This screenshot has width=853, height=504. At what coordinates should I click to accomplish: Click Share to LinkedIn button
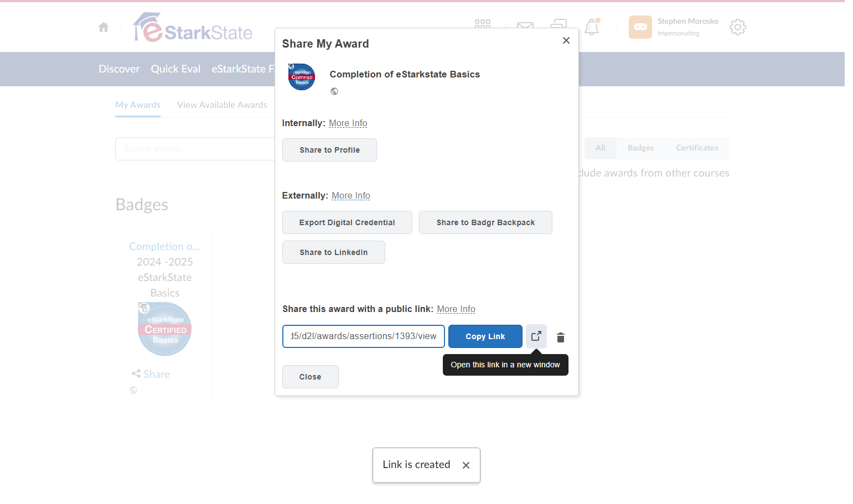pos(333,252)
